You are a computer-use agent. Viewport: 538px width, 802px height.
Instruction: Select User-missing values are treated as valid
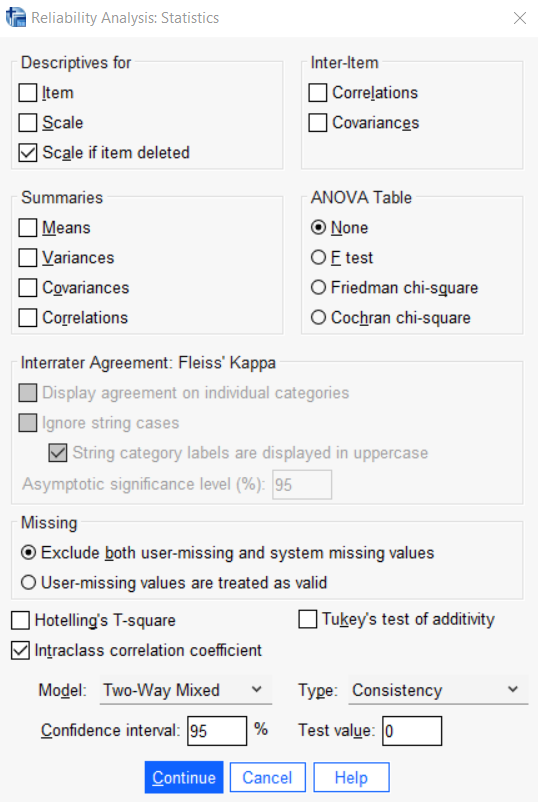(29, 583)
